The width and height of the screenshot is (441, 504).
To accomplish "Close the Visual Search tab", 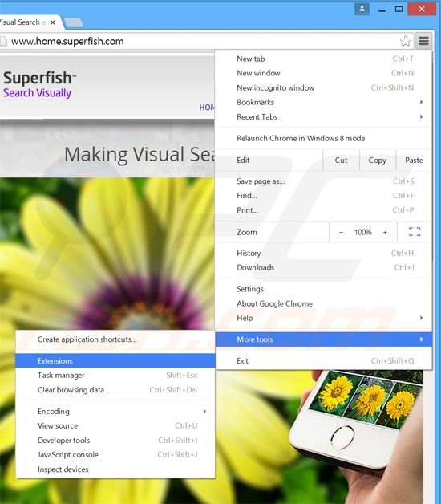I will [x=52, y=22].
